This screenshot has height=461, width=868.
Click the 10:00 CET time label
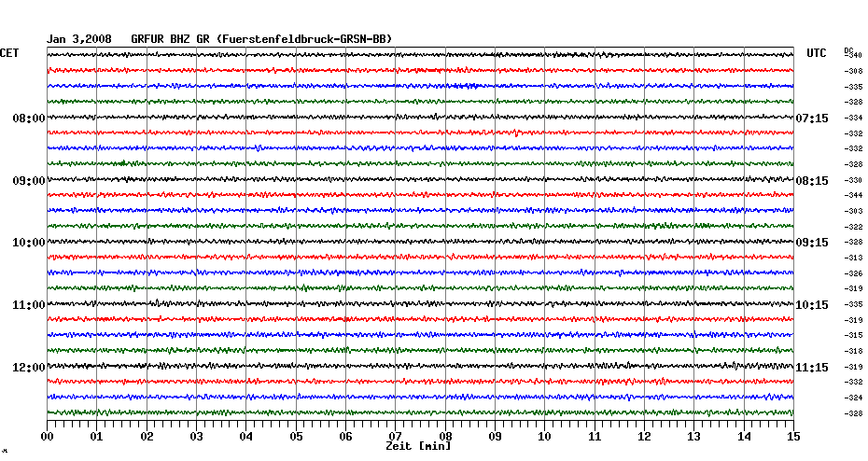[29, 243]
